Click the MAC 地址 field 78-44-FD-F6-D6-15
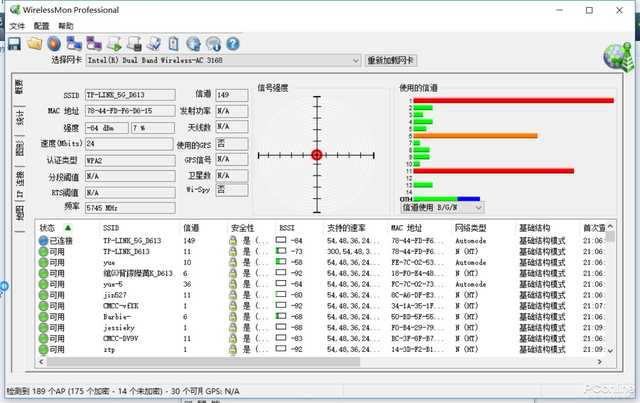This screenshot has height=403, width=640. coord(130,111)
